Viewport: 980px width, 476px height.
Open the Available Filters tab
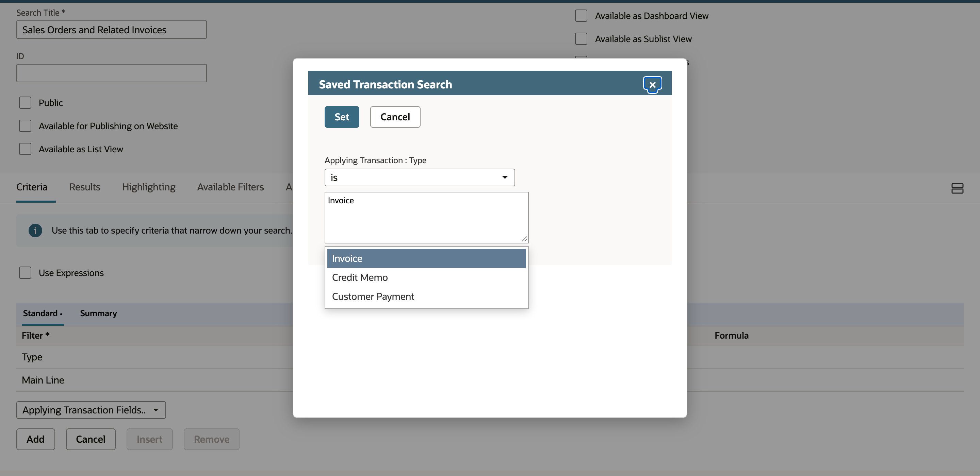(231, 187)
